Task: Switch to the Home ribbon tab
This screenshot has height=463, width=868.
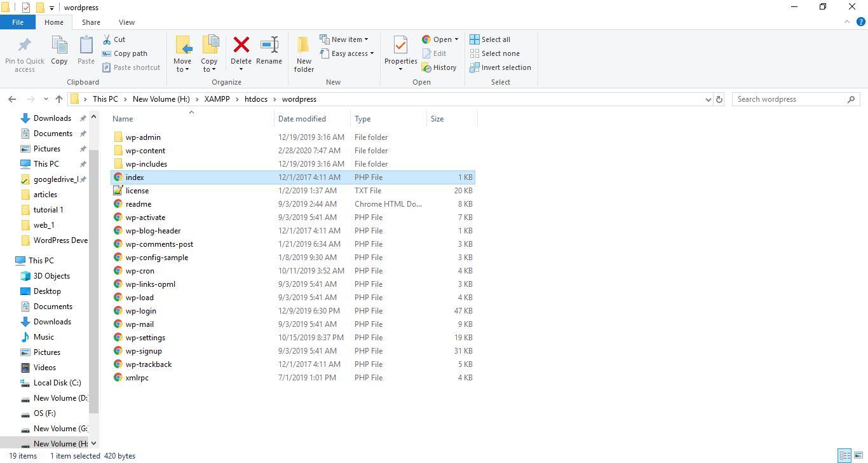Action: pos(54,22)
